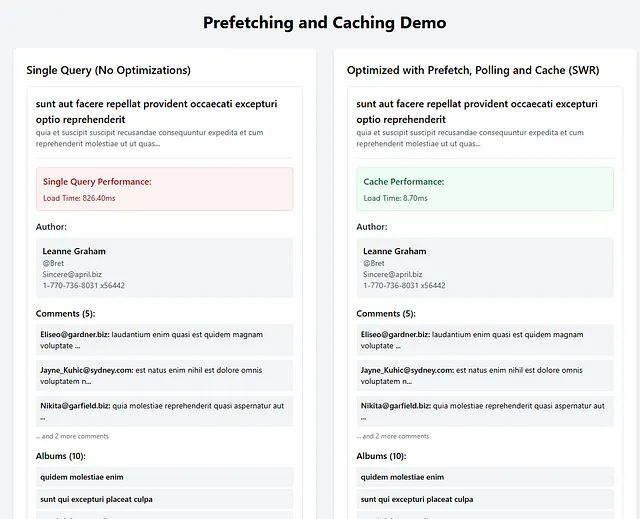The width and height of the screenshot is (640, 519).
Task: Click the Prefetching and Caching Demo heading
Action: (324, 22)
